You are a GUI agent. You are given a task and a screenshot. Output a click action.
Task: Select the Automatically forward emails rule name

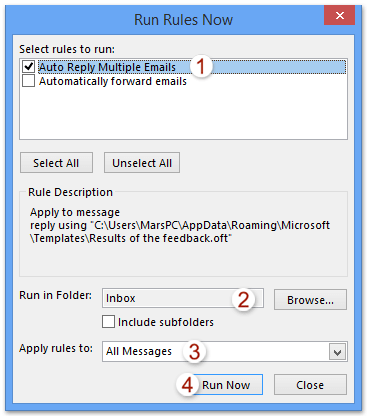(x=113, y=81)
